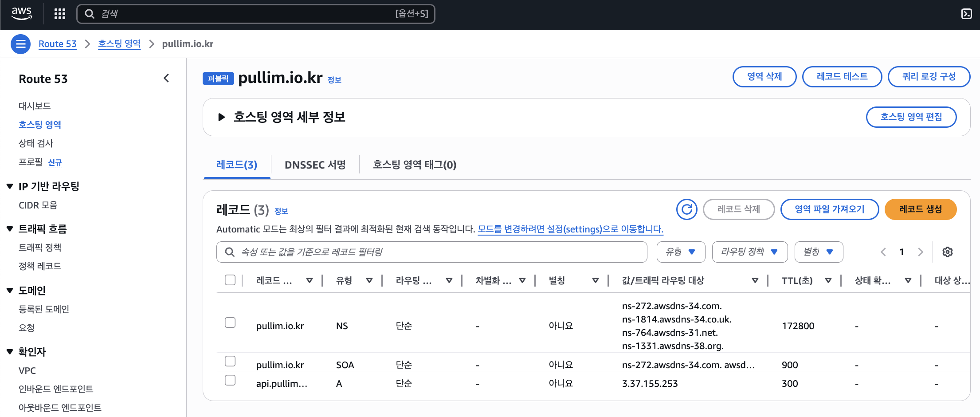980x417 pixels.
Task: Open Profiles in sidebar
Action: (x=31, y=162)
